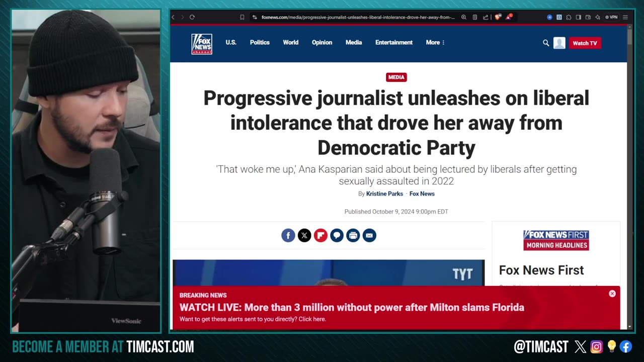The height and width of the screenshot is (362, 644).
Task: Open the WATCH LIVE Milton breaking news headline
Action: click(x=352, y=307)
